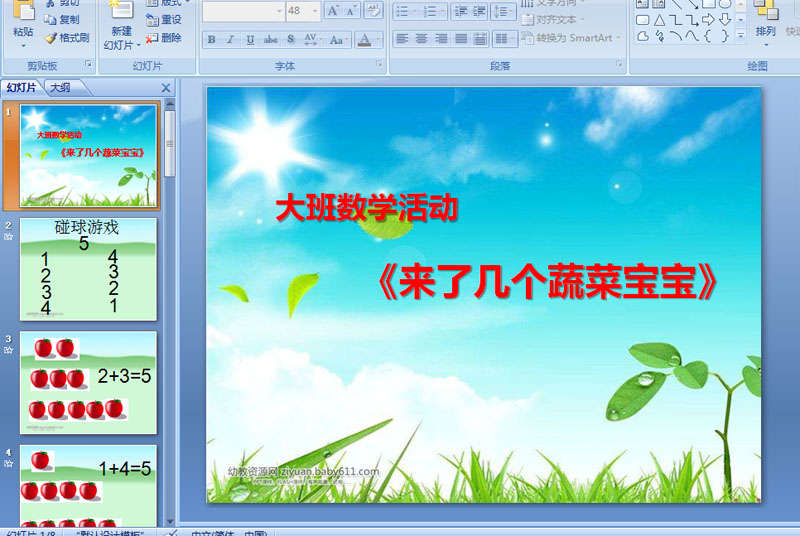Select the triangle shape in drawing gallery

(659, 20)
